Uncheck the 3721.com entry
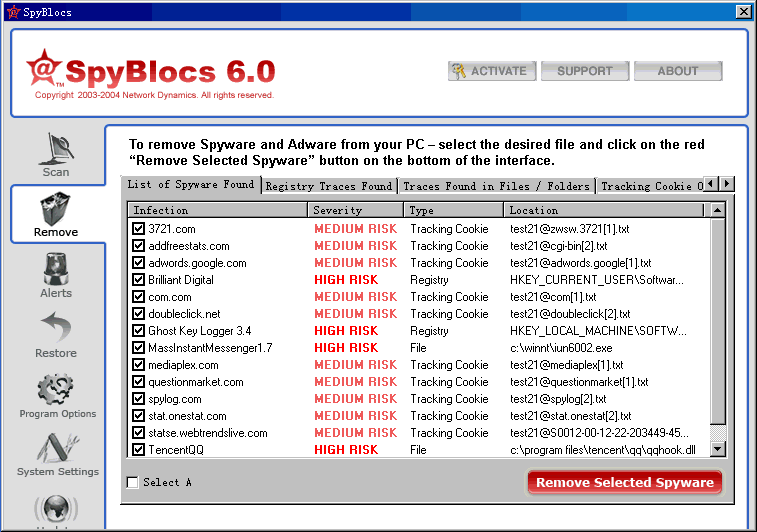Viewport: 757px width, 532px height. (139, 228)
